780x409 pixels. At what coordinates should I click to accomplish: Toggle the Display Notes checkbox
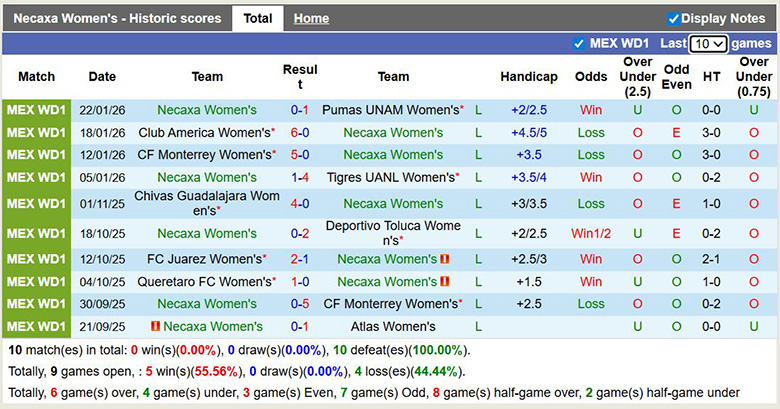[673, 18]
